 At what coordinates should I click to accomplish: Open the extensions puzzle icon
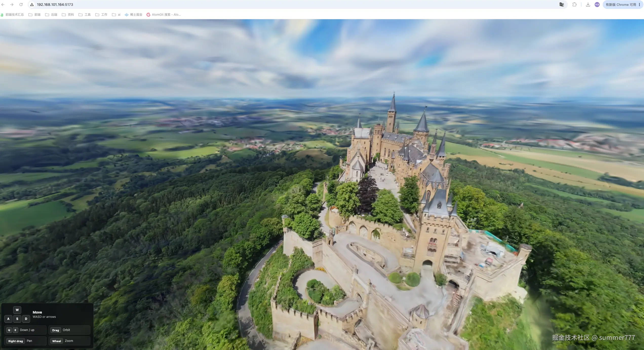point(574,5)
